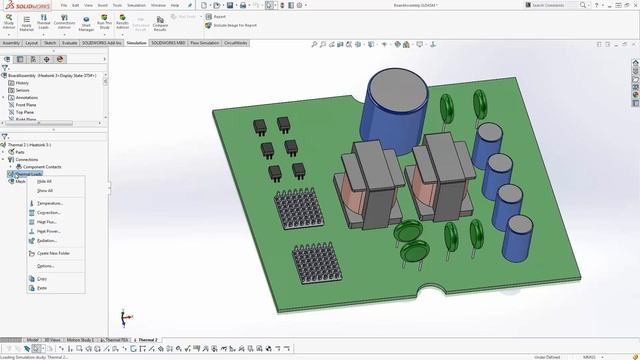The width and height of the screenshot is (640, 360).
Task: Click the Report button
Action: point(216,17)
